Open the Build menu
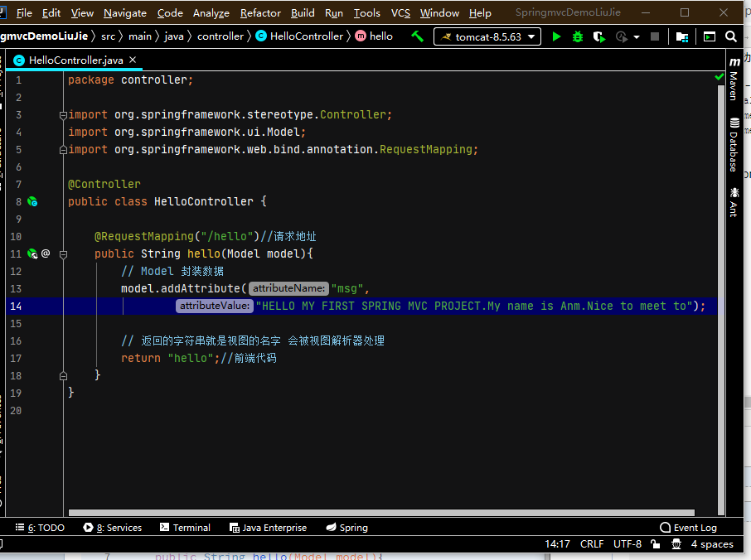This screenshot has width=751, height=560. tap(303, 13)
